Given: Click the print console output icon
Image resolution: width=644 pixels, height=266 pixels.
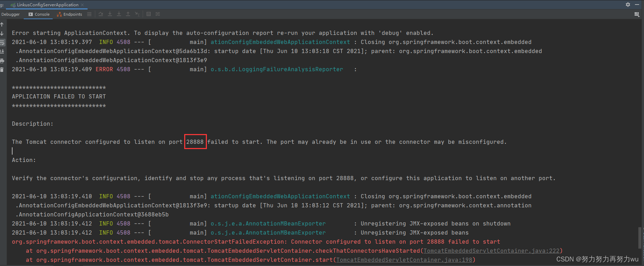Looking at the screenshot, I should click(2, 61).
